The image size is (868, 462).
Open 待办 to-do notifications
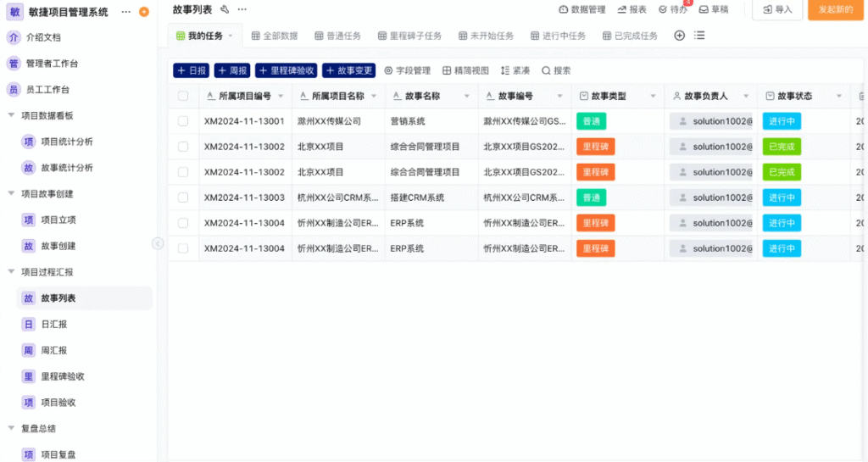click(673, 9)
